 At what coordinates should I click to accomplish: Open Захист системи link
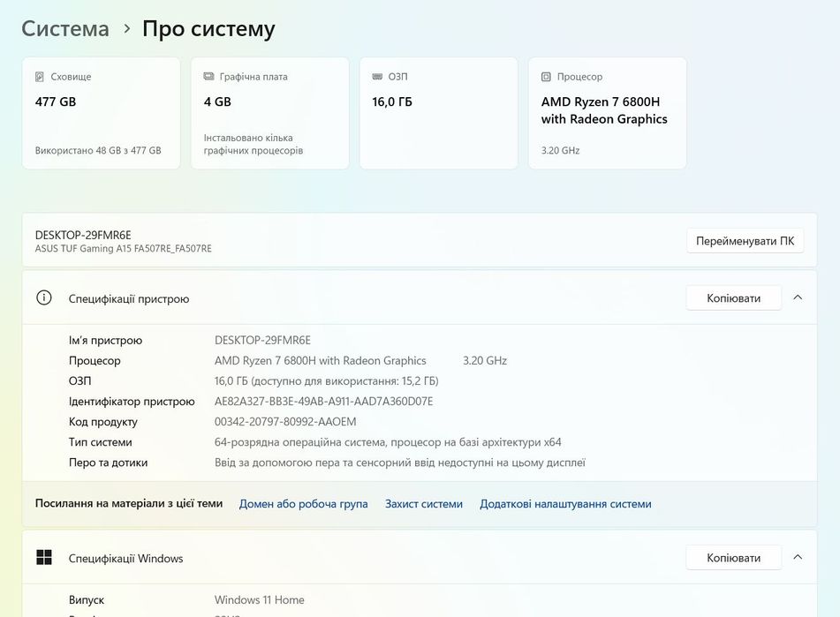(424, 504)
